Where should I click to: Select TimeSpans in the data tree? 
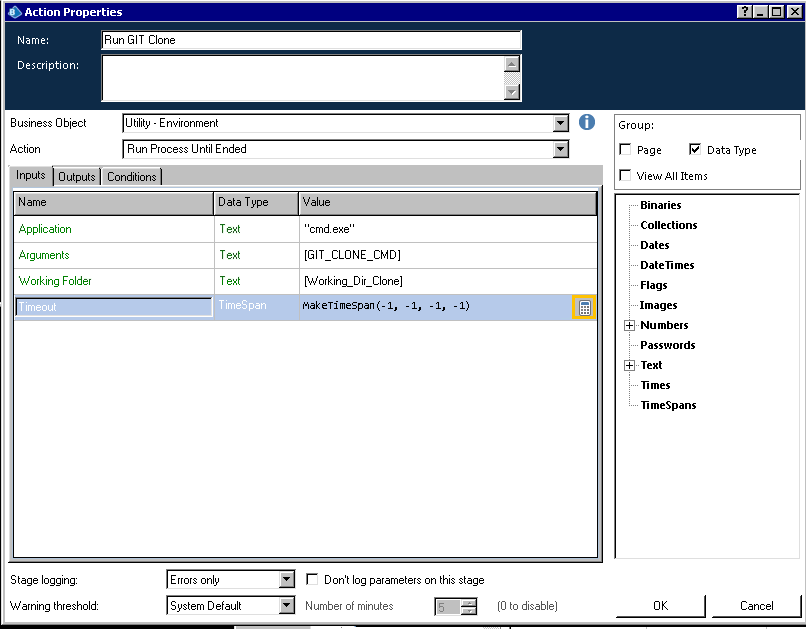[x=668, y=405]
